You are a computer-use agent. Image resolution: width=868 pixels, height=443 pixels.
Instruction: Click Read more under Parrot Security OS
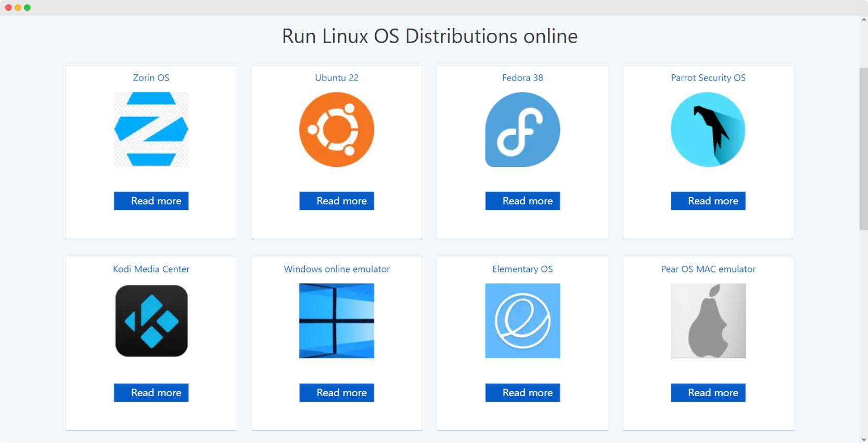pos(708,201)
